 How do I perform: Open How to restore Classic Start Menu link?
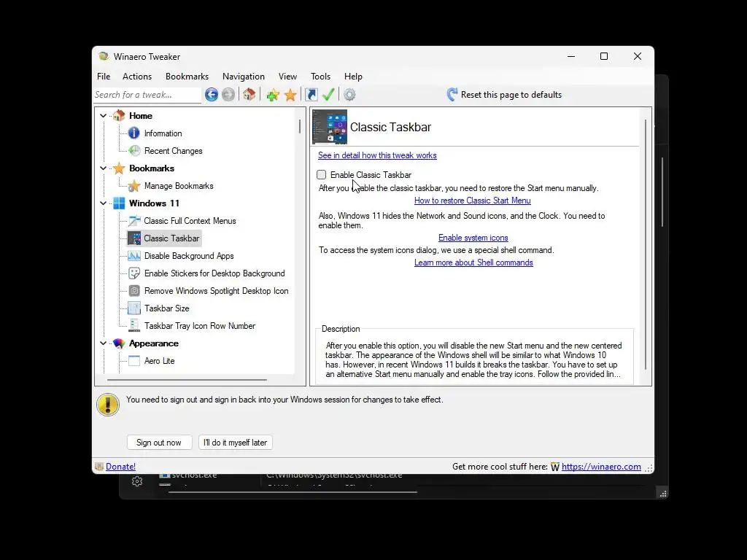tap(473, 201)
